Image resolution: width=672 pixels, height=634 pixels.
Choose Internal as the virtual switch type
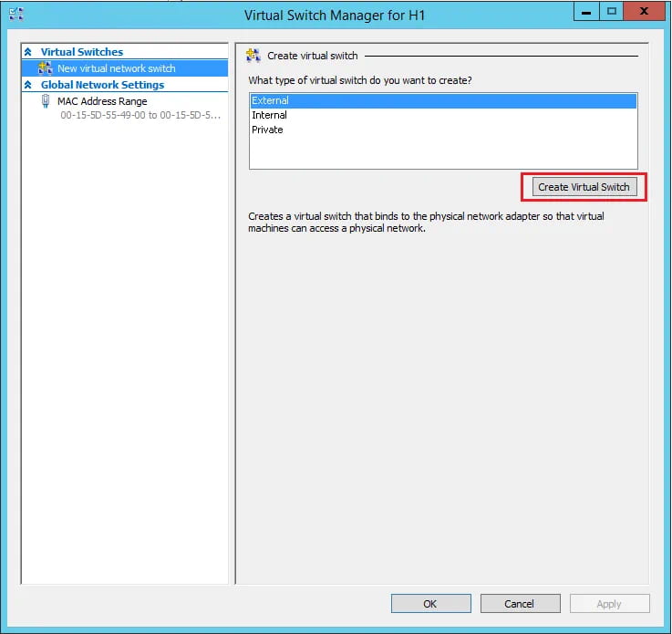269,115
